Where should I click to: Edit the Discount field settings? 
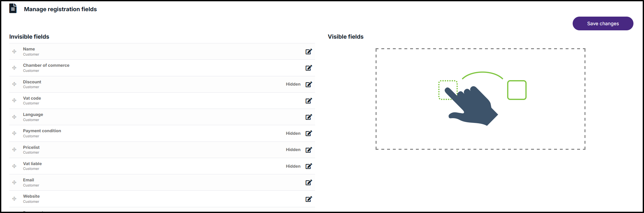[309, 84]
